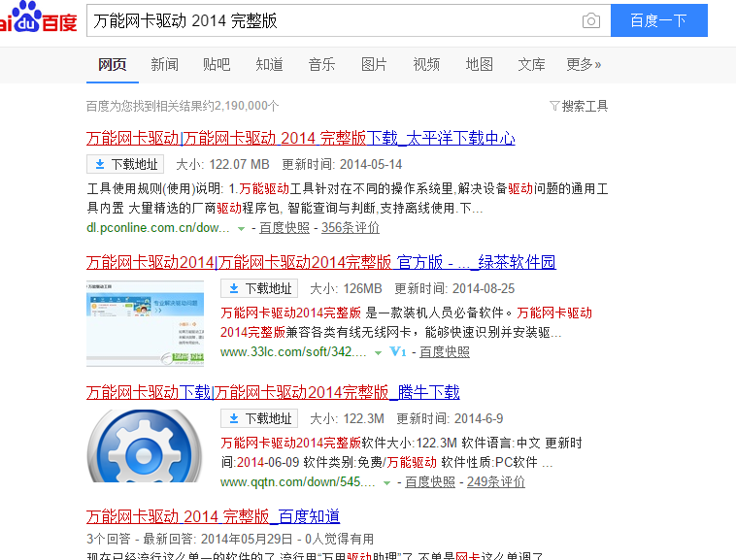Click text 更新时间: 2014-08-25

454,288
